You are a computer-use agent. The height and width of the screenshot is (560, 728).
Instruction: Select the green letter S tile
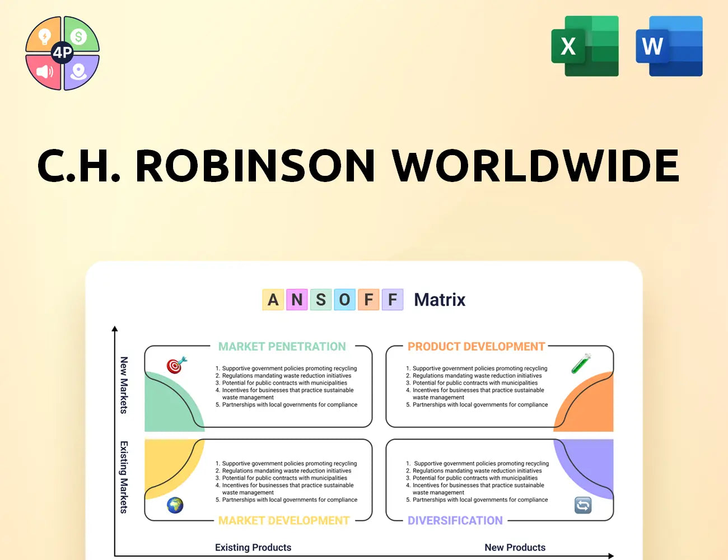tap(321, 300)
